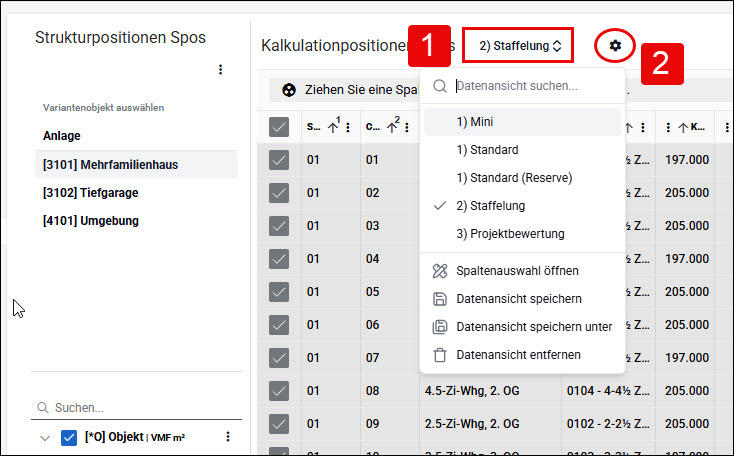Screen dimensions: 734x456
Task: Toggle the select-all checkbox in the table header
Action: coord(279,127)
